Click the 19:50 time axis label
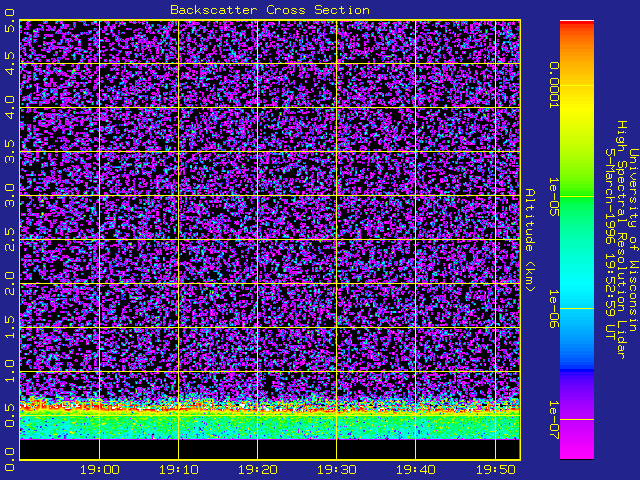The image size is (640, 480). point(495,470)
